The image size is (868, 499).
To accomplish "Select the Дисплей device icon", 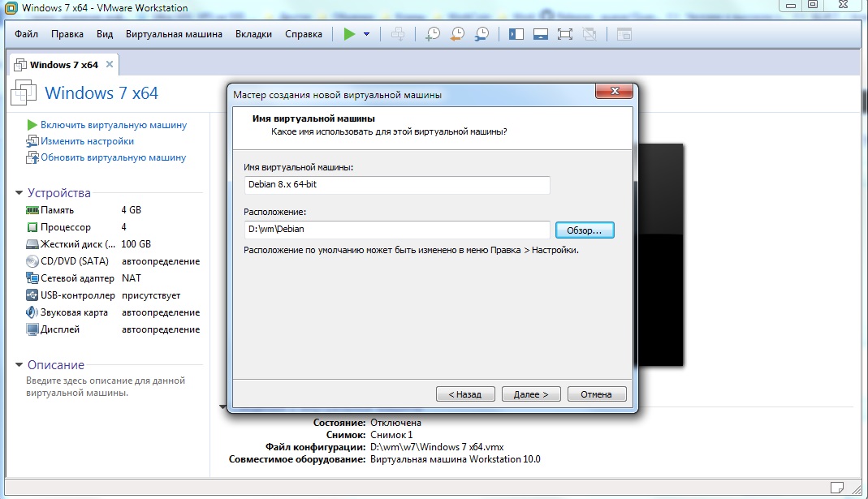I will [32, 329].
